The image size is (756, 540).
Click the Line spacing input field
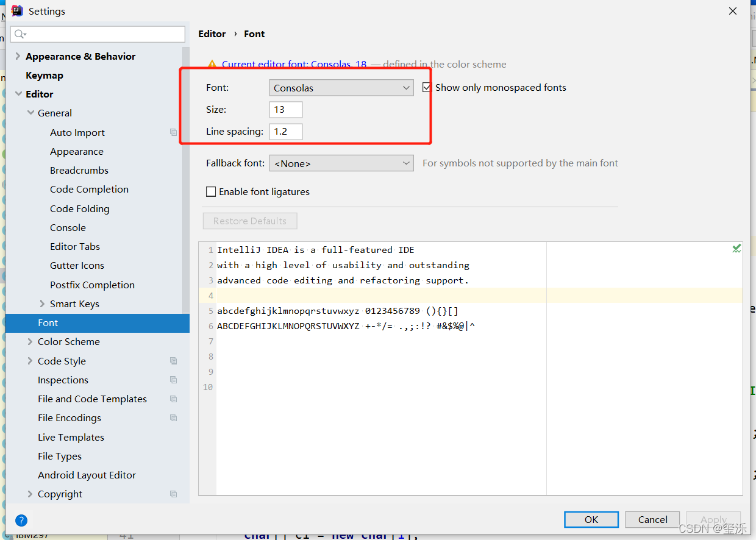click(286, 132)
